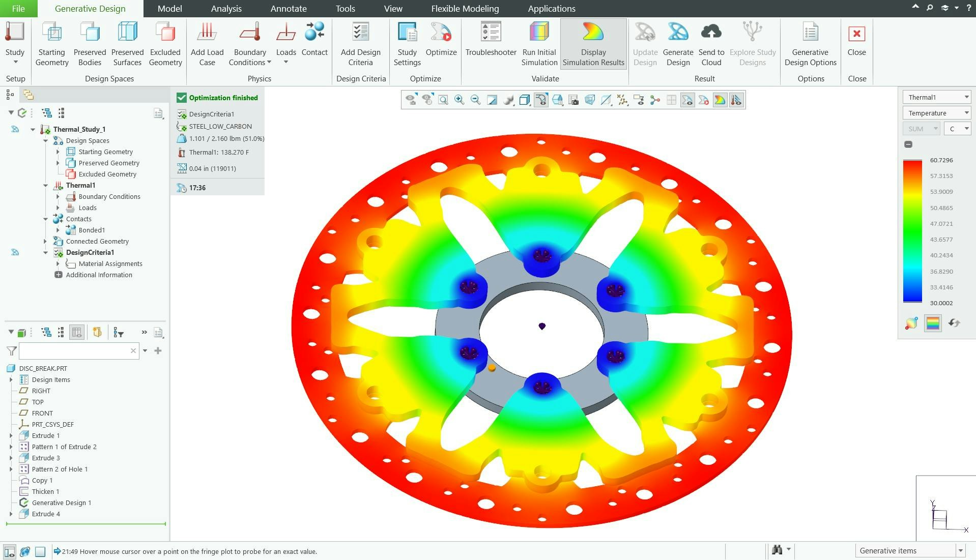Switch to the Flexible Modeling tab
The width and height of the screenshot is (976, 560).
coord(464,8)
